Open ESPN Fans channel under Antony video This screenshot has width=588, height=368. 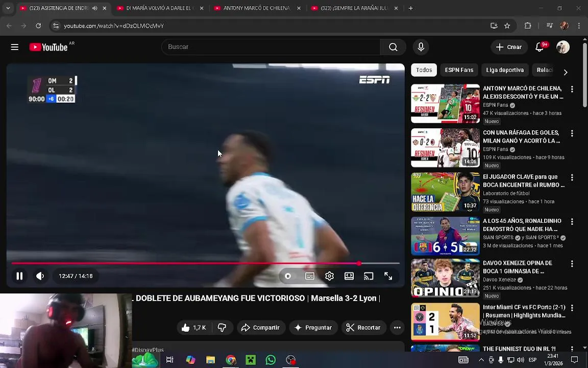pyautogui.click(x=496, y=105)
